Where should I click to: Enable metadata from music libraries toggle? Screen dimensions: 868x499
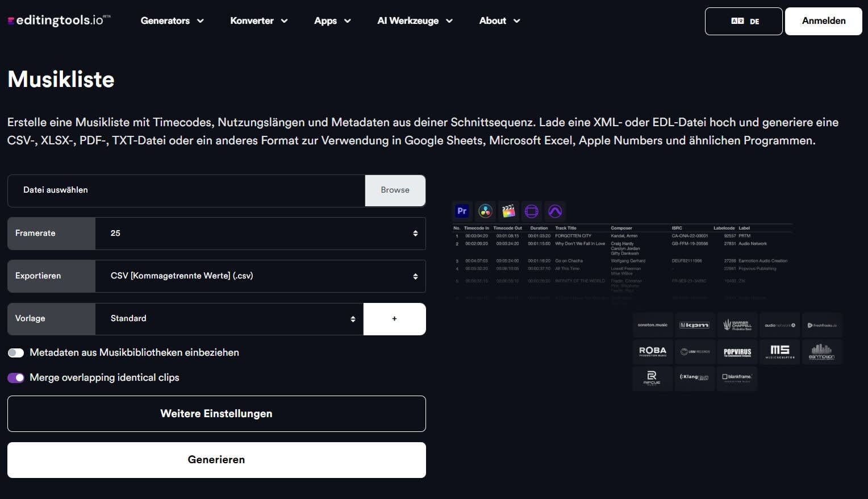[16, 353]
